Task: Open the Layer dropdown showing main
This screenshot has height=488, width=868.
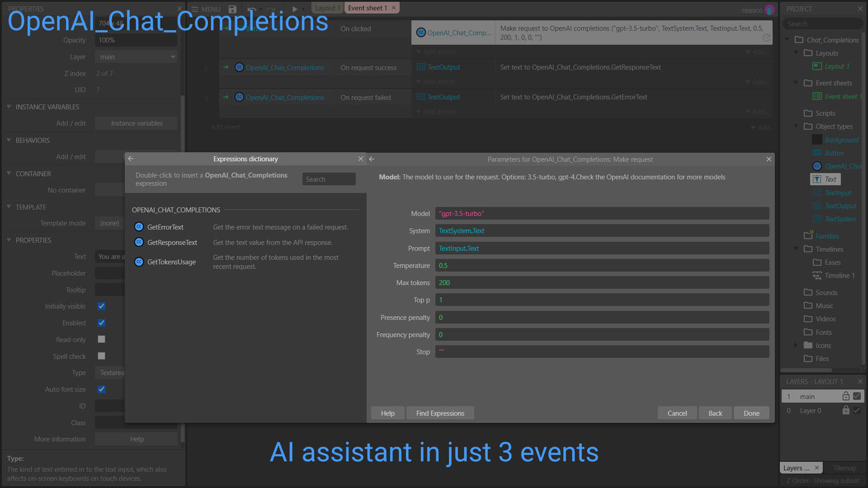Action: [136, 56]
